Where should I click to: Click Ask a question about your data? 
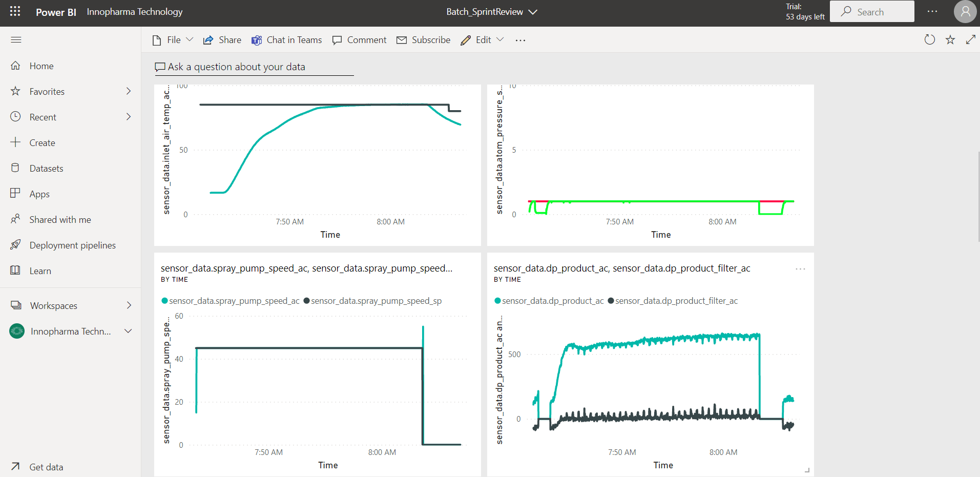[x=236, y=67]
